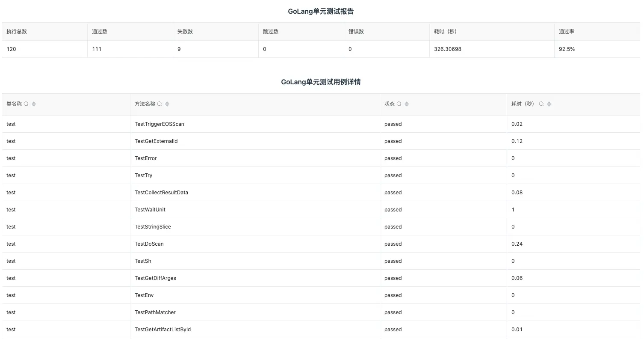Click the 执行总数 summary header
Screen dimensions: 644x339
[17, 32]
